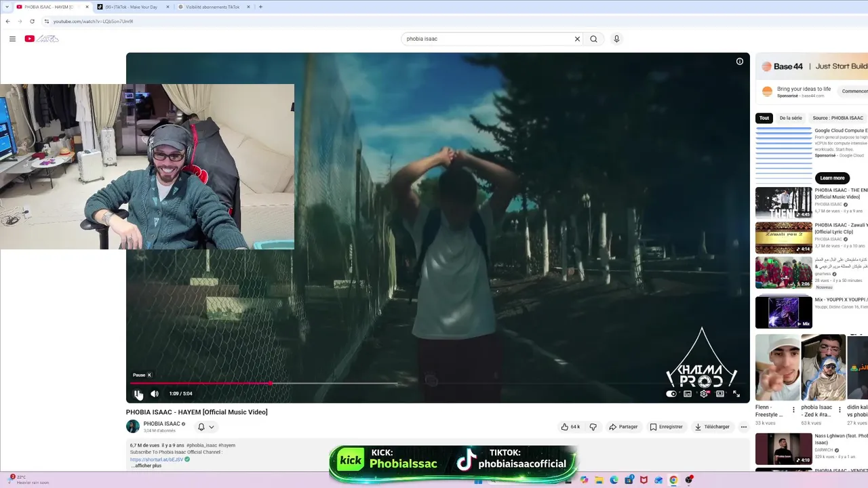Open PHOBIA ISAAC channel avatar
868x488 pixels.
(x=133, y=426)
